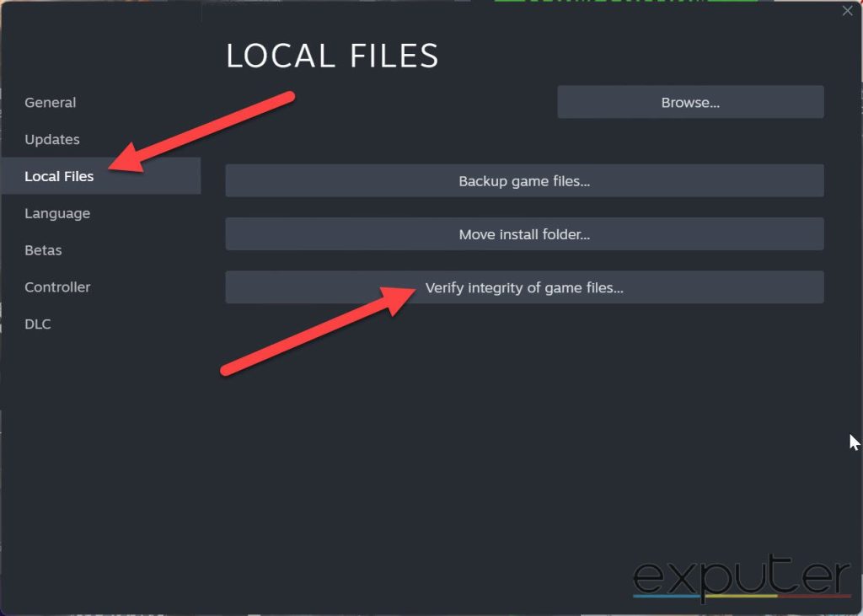Open the Controller configuration section
Viewport: 863px width, 616px height.
tap(56, 287)
